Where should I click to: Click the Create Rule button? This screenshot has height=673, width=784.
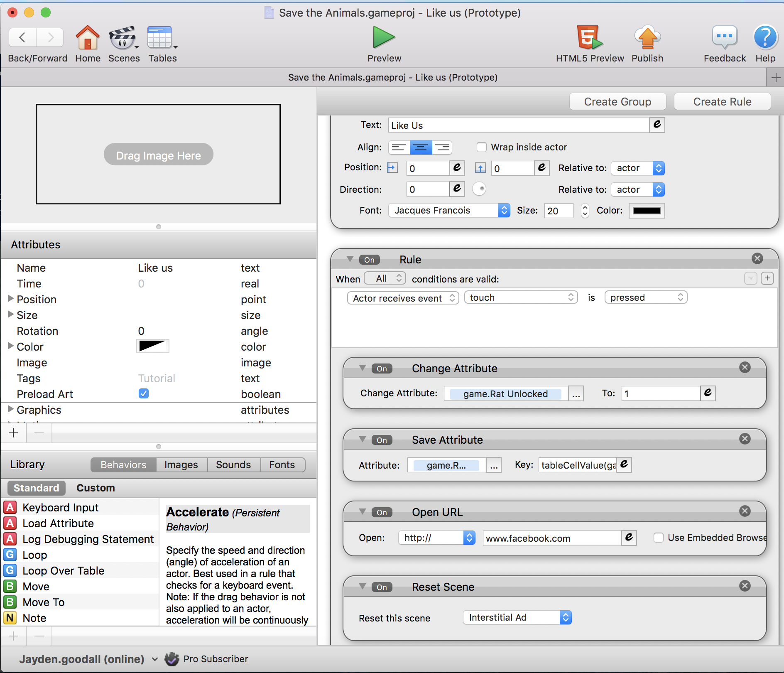[722, 101]
